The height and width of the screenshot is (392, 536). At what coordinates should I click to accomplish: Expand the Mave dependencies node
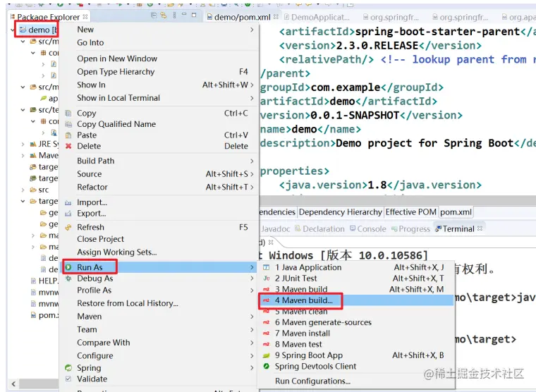pos(23,156)
